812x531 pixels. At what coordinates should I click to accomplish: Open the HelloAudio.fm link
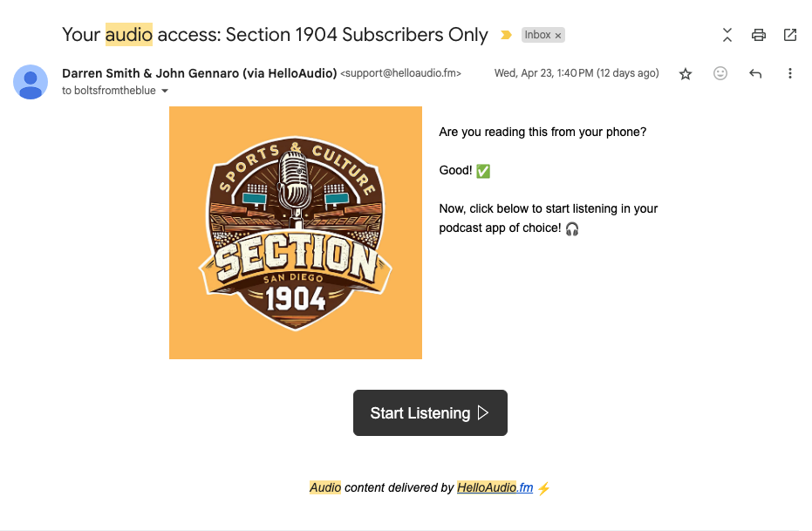495,487
